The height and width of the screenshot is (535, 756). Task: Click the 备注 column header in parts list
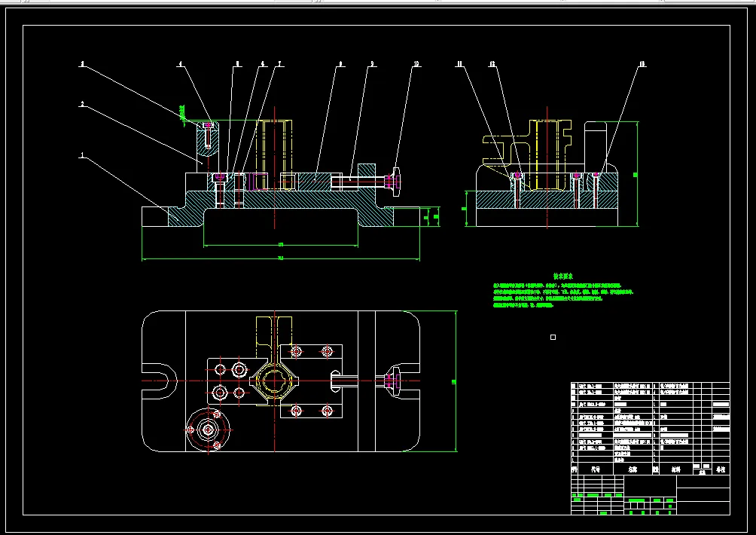[721, 469]
